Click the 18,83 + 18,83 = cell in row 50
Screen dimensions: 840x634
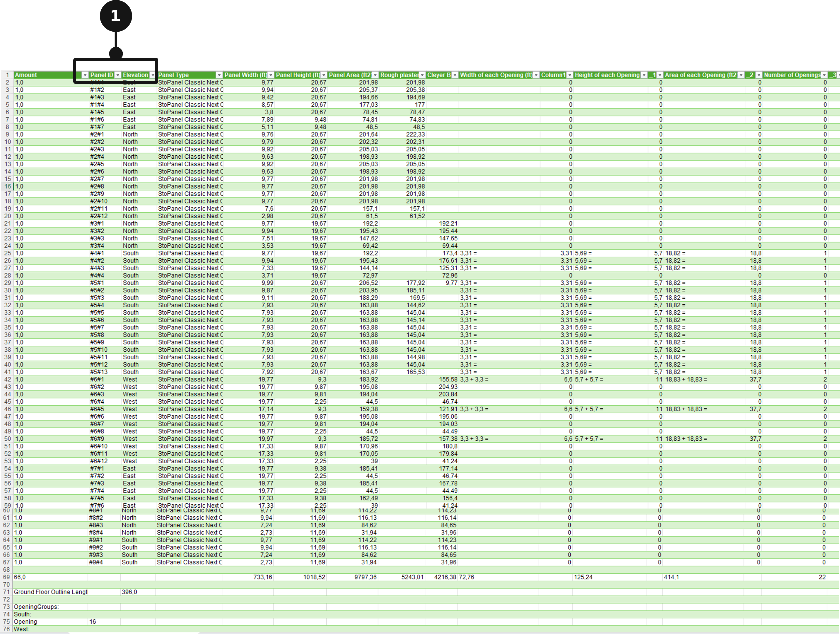pyautogui.click(x=704, y=439)
